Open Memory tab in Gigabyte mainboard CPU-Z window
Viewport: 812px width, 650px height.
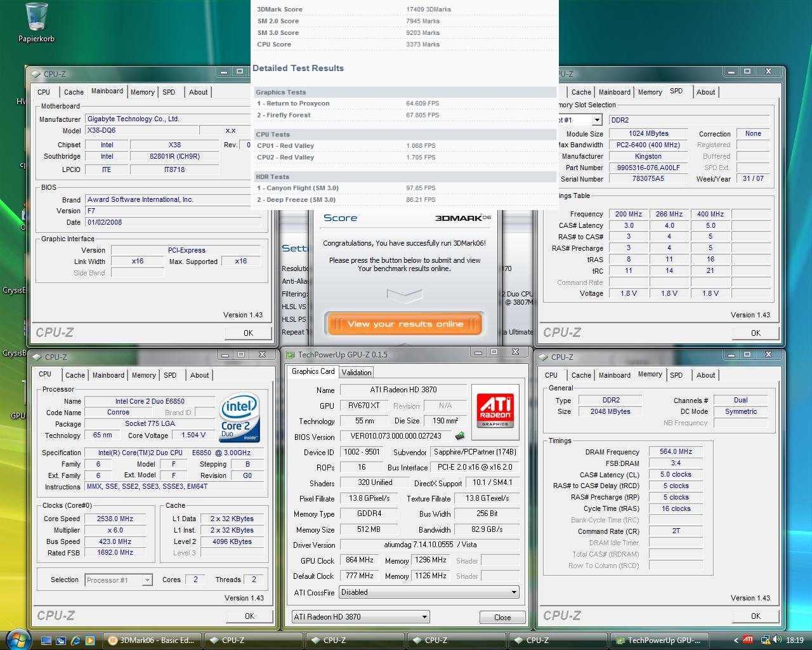(142, 92)
